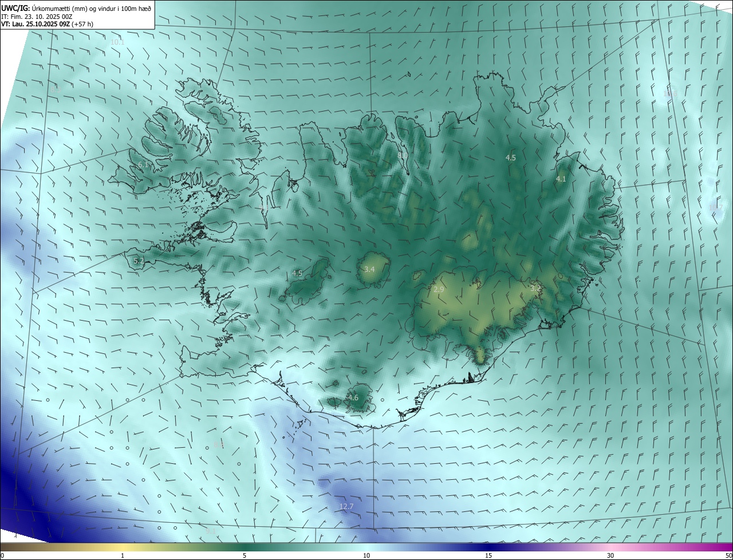Click the 1 tick on the colour scale
733x560 pixels.
[x=123, y=555]
